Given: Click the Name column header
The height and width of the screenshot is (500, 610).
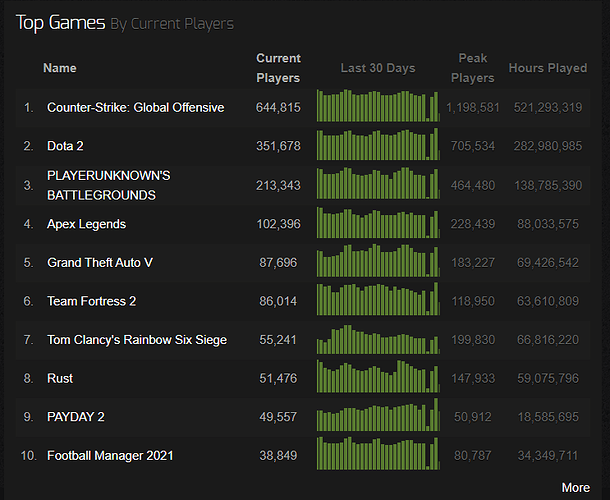Looking at the screenshot, I should tap(60, 68).
